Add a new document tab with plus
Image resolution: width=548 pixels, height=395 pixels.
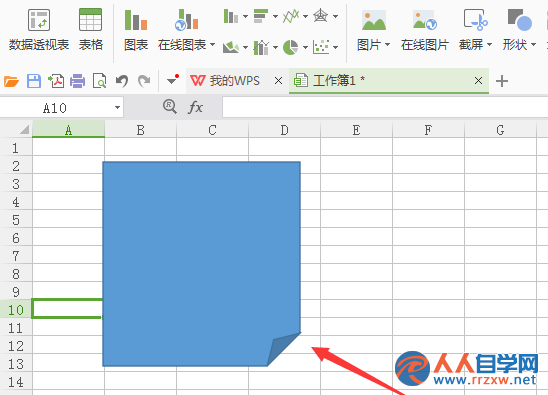(x=502, y=81)
